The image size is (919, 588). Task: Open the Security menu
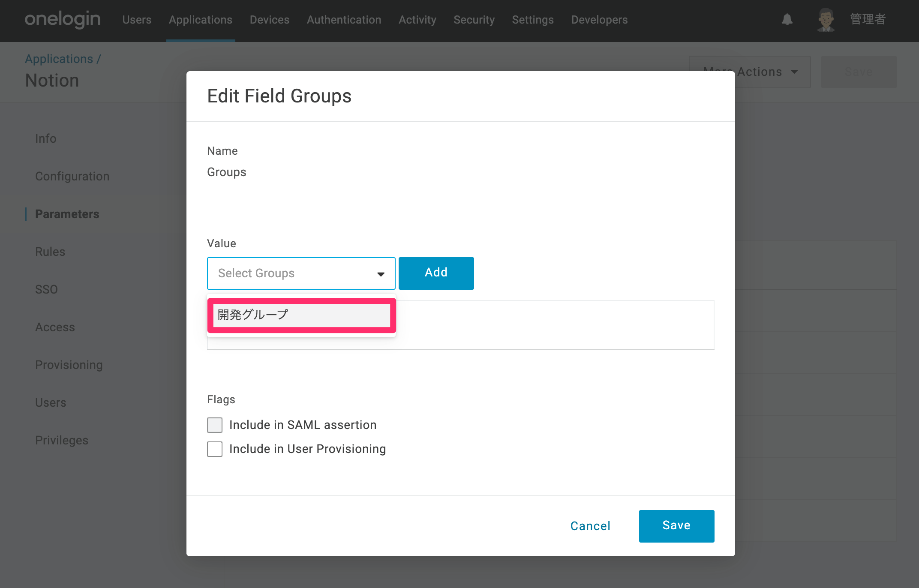tap(474, 20)
